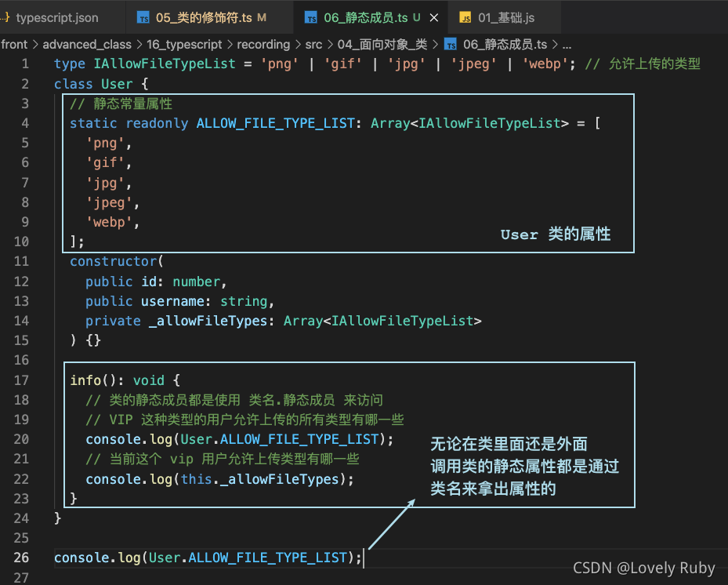Screen dimensions: 728x585
Task: Click the comment on line 18
Action: point(234,400)
